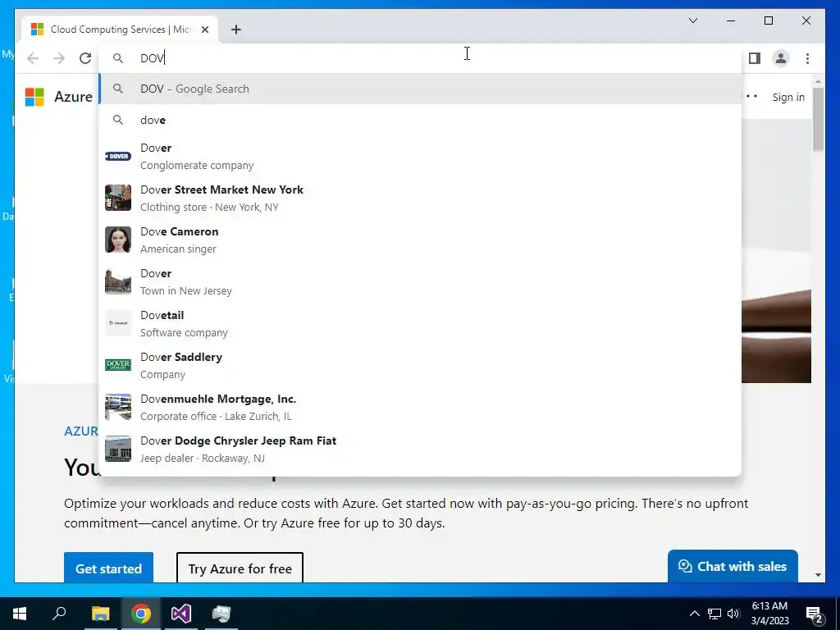Show hidden system tray icons

(694, 614)
